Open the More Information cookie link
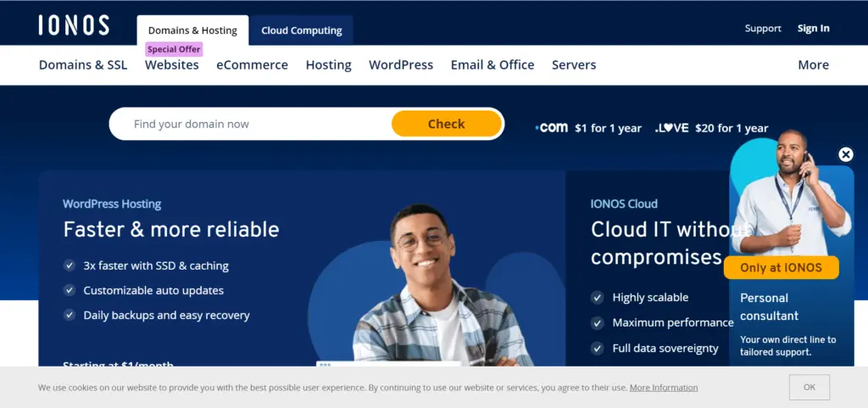 coord(664,388)
